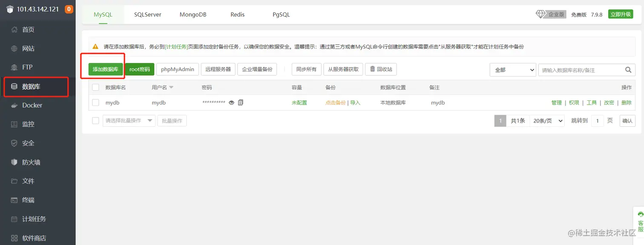Open phpMyAdmin from the toolbar
644x245 pixels.
(x=178, y=69)
